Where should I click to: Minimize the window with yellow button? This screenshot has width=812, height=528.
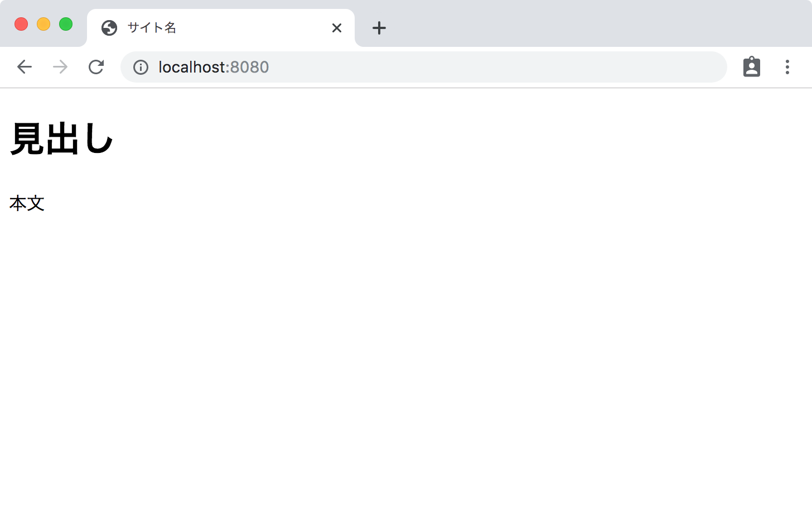pos(43,25)
